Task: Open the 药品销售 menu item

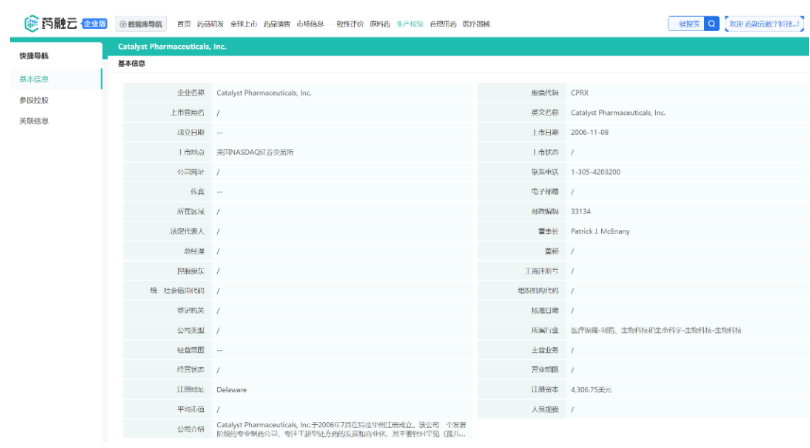Action: point(276,24)
